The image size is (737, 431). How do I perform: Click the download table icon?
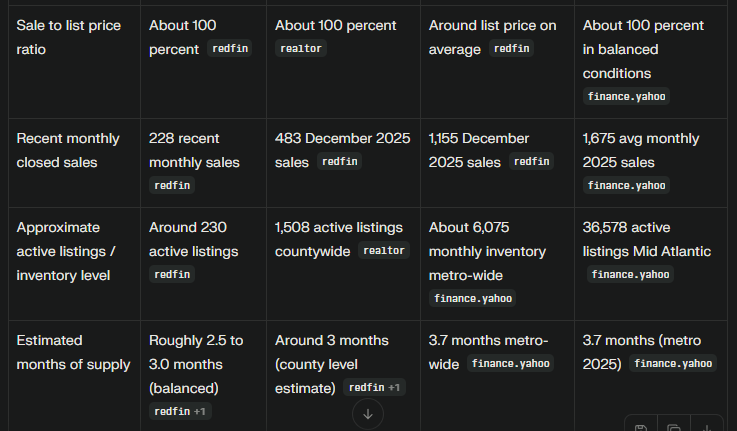pos(706,428)
